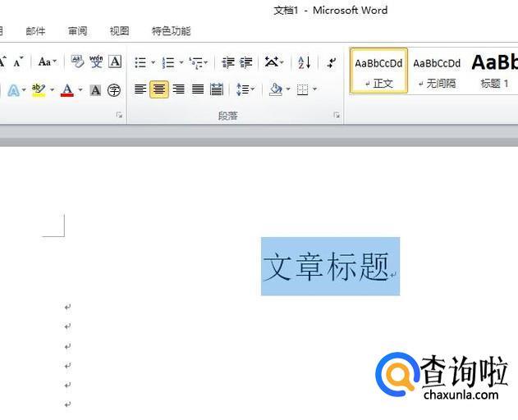Open the Paragraph (段落) dialog launcher
The height and width of the screenshot is (420, 518).
337,115
